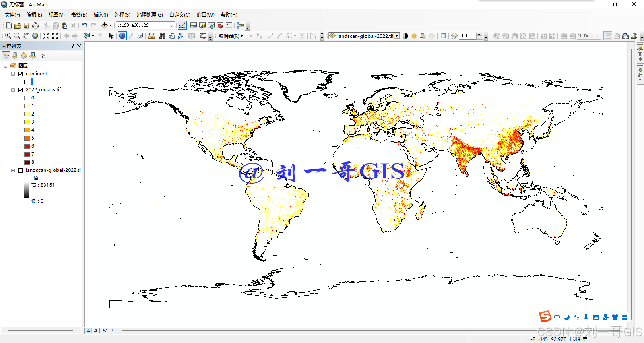The image size is (644, 343).
Task: Open the File menu
Action: tap(12, 15)
